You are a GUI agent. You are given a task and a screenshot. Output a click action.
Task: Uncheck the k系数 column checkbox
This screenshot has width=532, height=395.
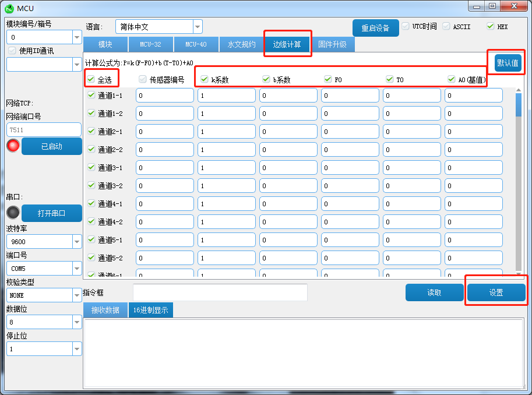point(204,79)
